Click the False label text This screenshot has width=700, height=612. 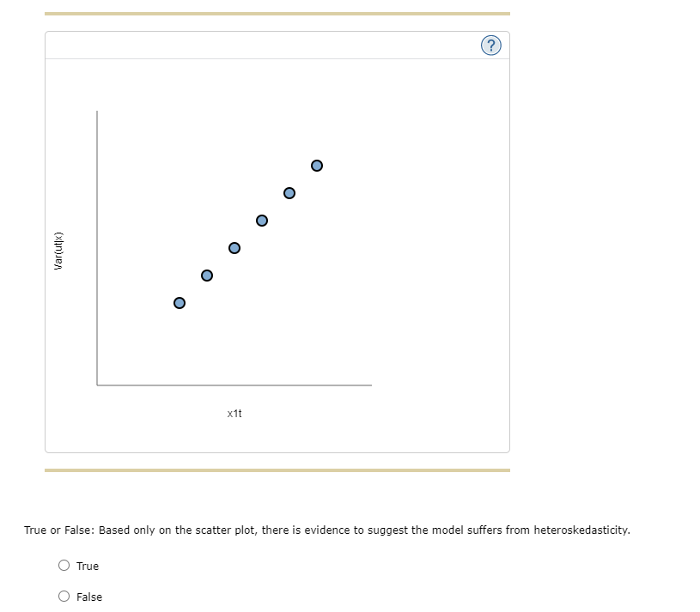coord(88,597)
